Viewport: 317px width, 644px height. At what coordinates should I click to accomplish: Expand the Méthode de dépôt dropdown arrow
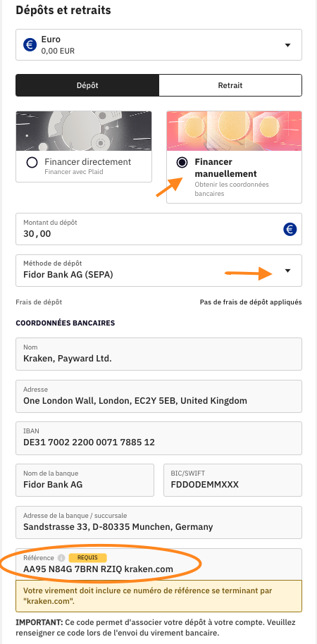pyautogui.click(x=288, y=271)
